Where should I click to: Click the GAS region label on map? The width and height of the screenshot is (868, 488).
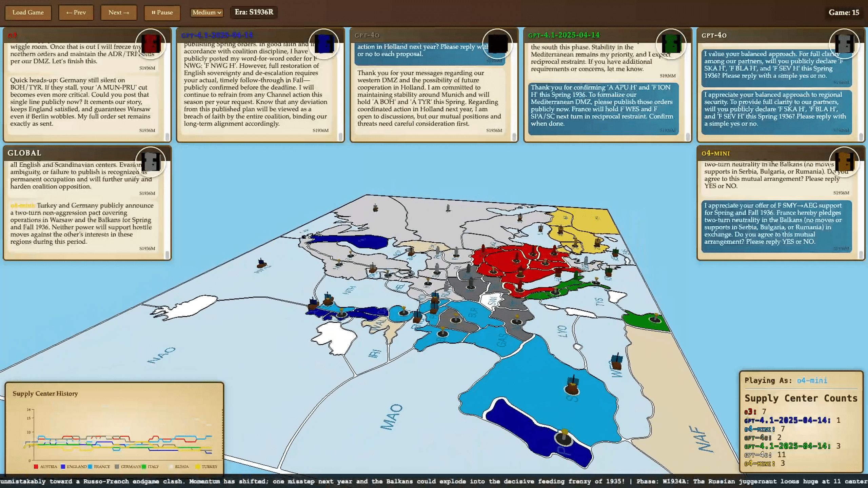[502, 340]
